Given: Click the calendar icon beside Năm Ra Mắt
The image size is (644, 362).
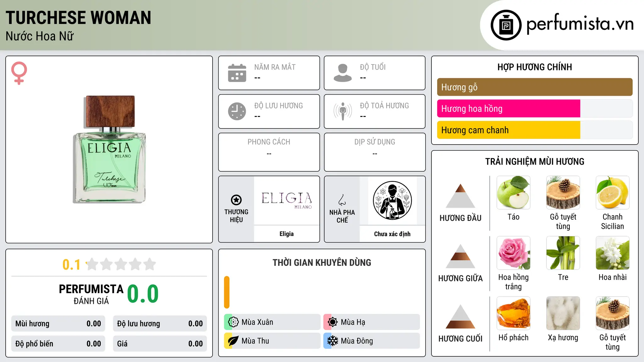Looking at the screenshot, I should 237,73.
